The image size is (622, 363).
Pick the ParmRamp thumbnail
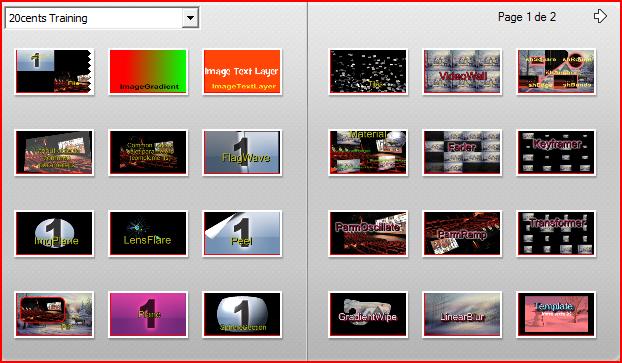click(x=462, y=234)
